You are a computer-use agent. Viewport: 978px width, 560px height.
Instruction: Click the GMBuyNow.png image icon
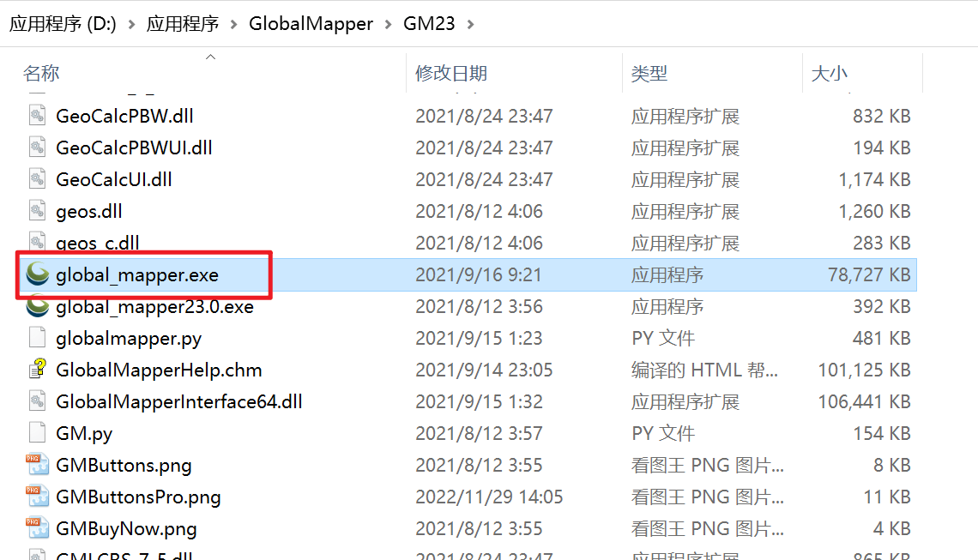(38, 528)
